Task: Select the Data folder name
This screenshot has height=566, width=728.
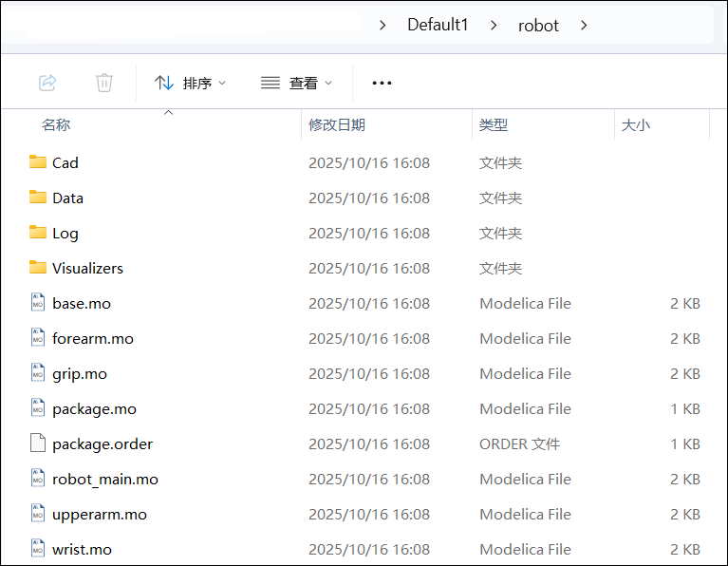Action: point(67,198)
